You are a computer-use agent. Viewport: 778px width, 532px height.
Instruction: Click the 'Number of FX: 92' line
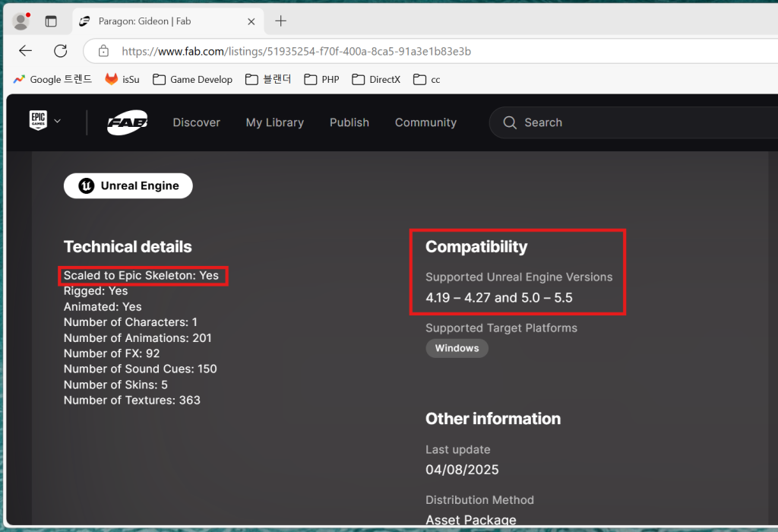112,353
